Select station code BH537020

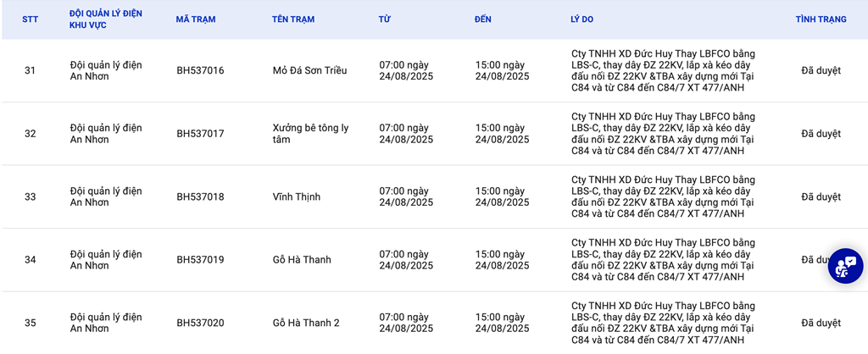click(200, 323)
